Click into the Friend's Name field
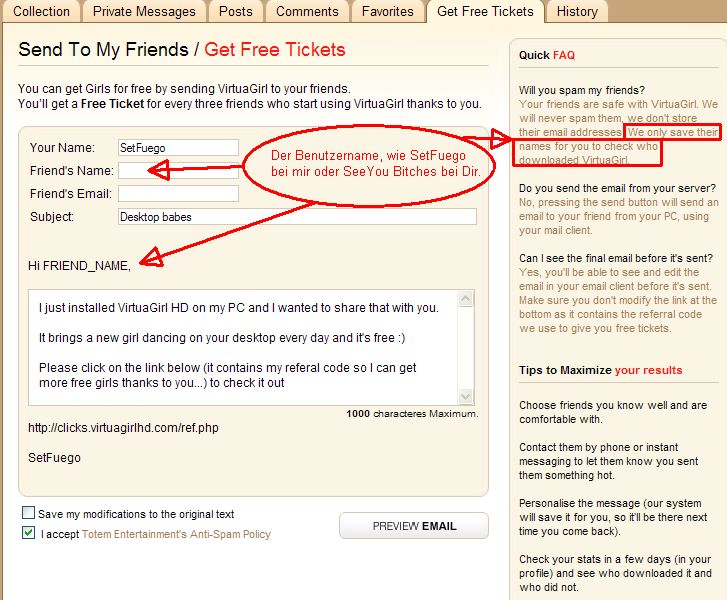 coord(179,171)
